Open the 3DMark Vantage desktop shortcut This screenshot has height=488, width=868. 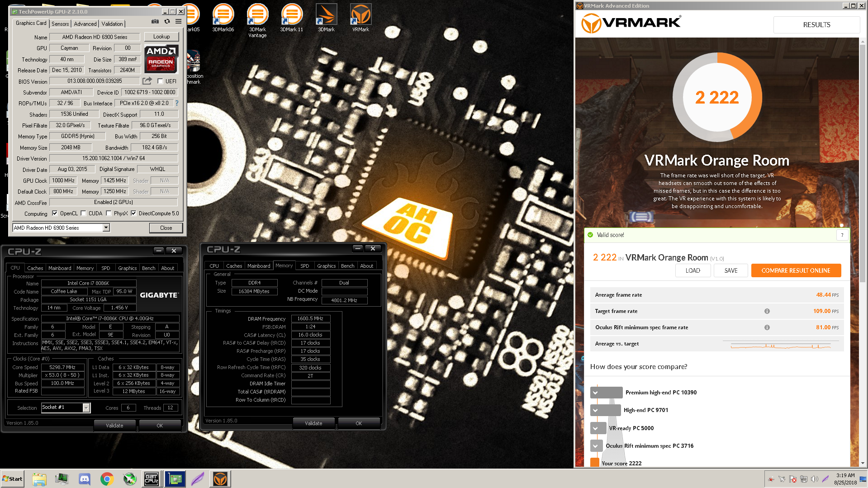pos(257,20)
